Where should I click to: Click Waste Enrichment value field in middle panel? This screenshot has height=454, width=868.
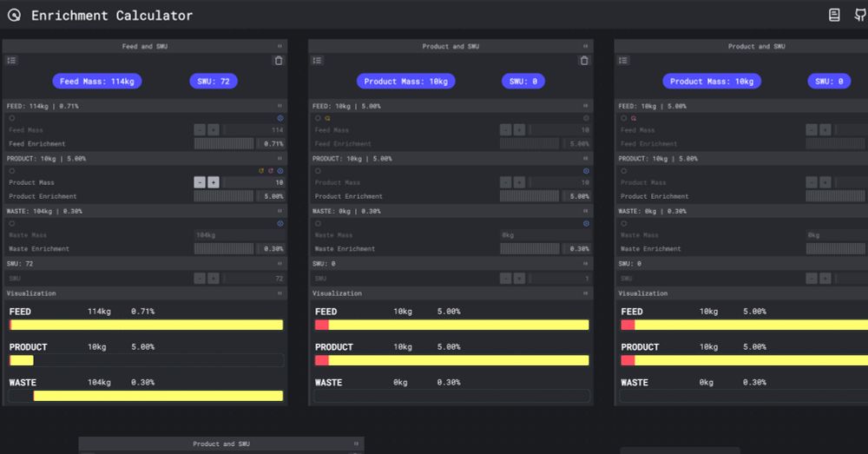[576, 248]
